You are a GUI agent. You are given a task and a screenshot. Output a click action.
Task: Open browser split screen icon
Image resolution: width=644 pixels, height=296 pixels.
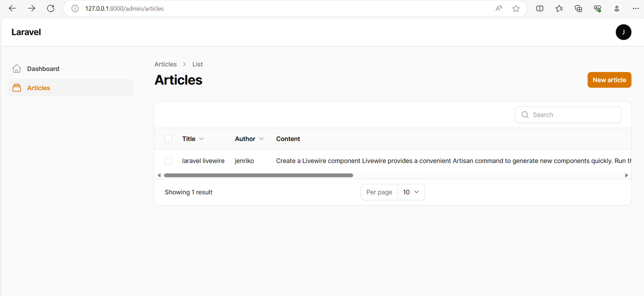[x=540, y=9]
